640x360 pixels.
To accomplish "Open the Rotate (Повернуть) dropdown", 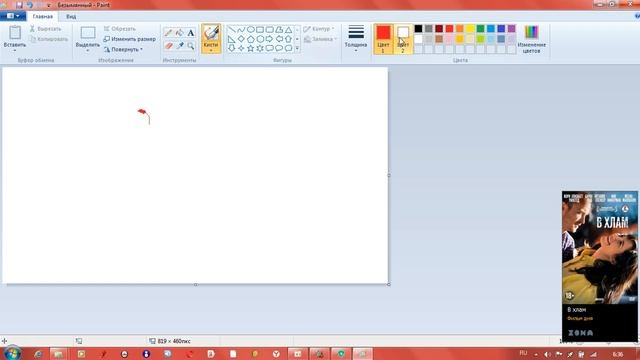I will tap(123, 49).
